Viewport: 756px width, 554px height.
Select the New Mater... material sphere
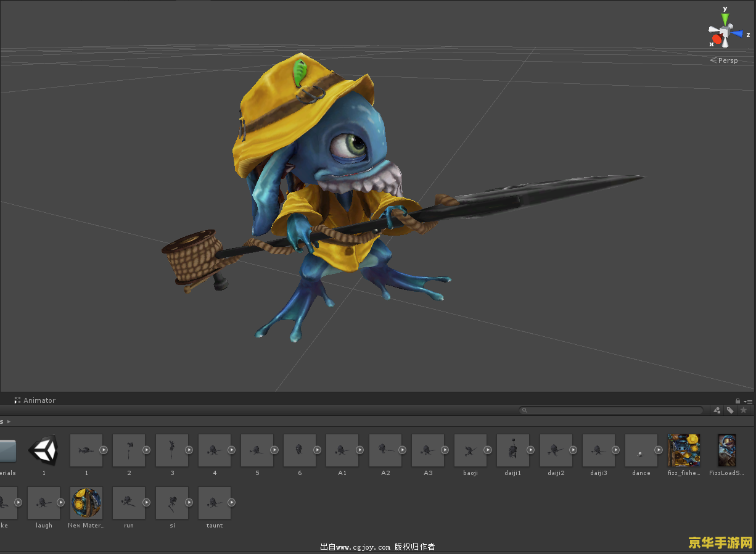86,503
